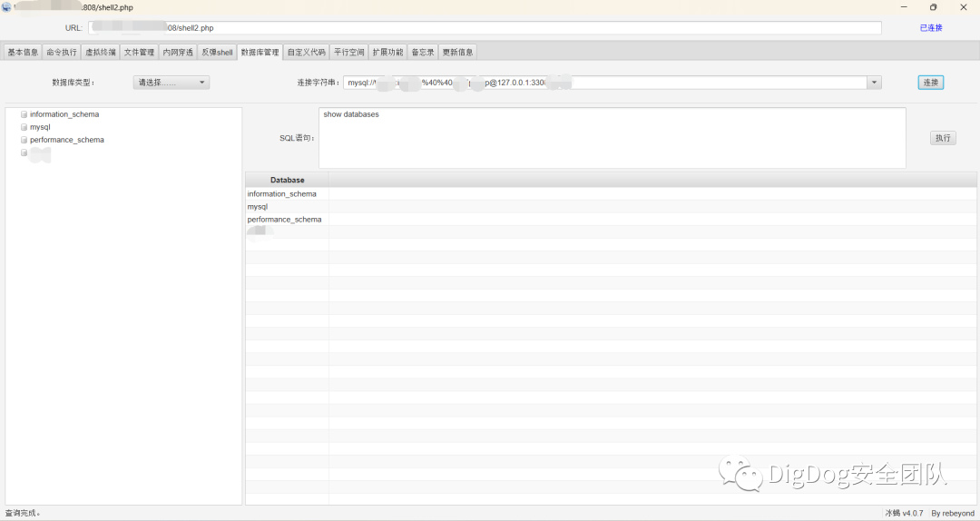Open the 更新信息 tab
The height and width of the screenshot is (521, 980).
(x=457, y=52)
